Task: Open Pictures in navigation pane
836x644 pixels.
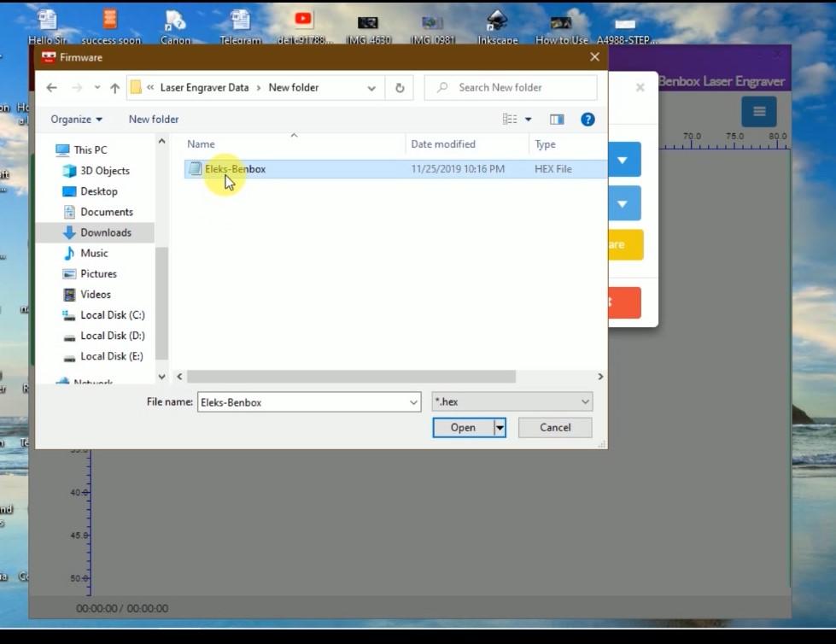Action: tap(98, 274)
